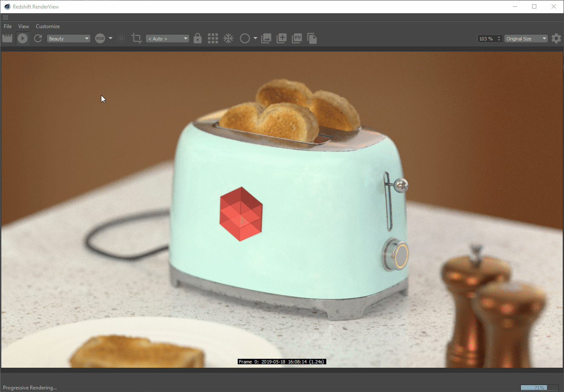This screenshot has width=564, height=392.
Task: Expand the arrow beside the circle icon
Action: point(255,38)
